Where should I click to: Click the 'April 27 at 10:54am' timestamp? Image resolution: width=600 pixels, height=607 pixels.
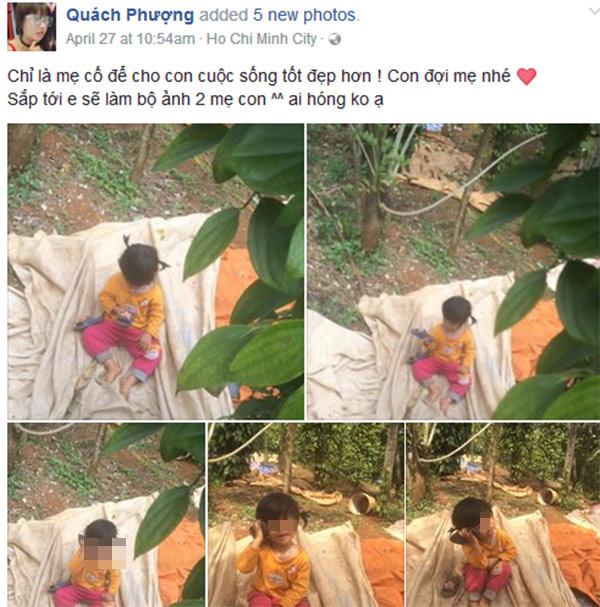coord(130,39)
